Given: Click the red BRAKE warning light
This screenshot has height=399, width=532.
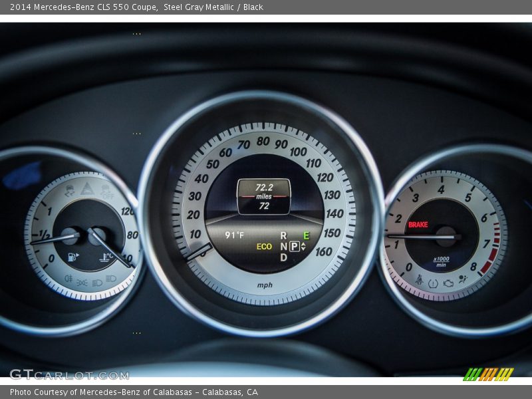Looking at the screenshot, I should click(x=418, y=225).
